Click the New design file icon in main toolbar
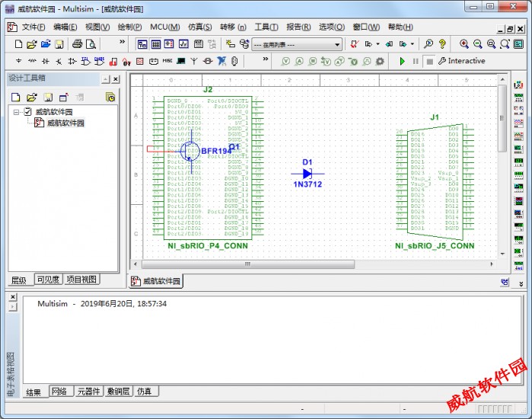The image size is (532, 419). [x=19, y=44]
